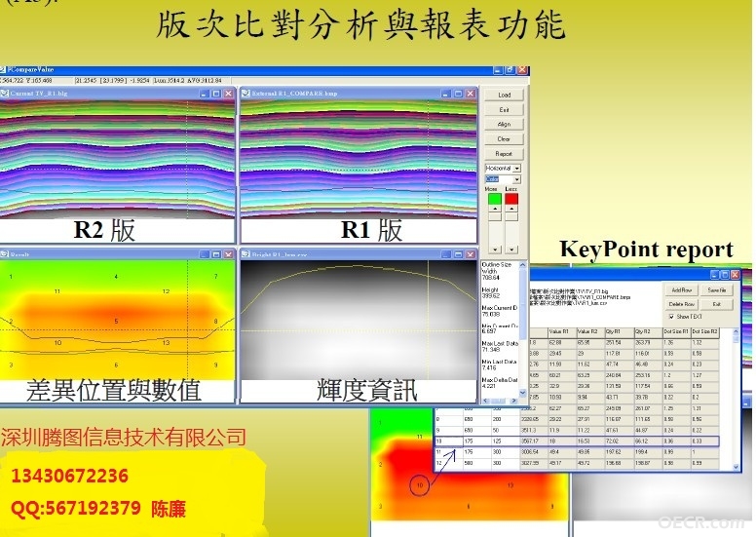Click the Delete Row button
This screenshot has height=537, width=756.
[x=682, y=304]
